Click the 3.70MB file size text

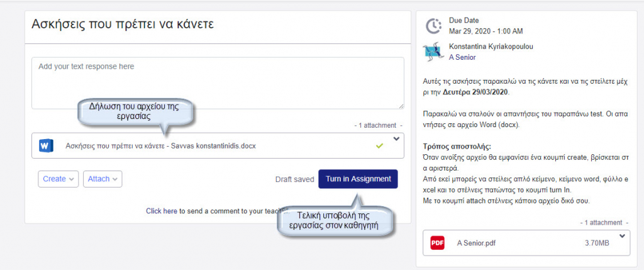597,243
